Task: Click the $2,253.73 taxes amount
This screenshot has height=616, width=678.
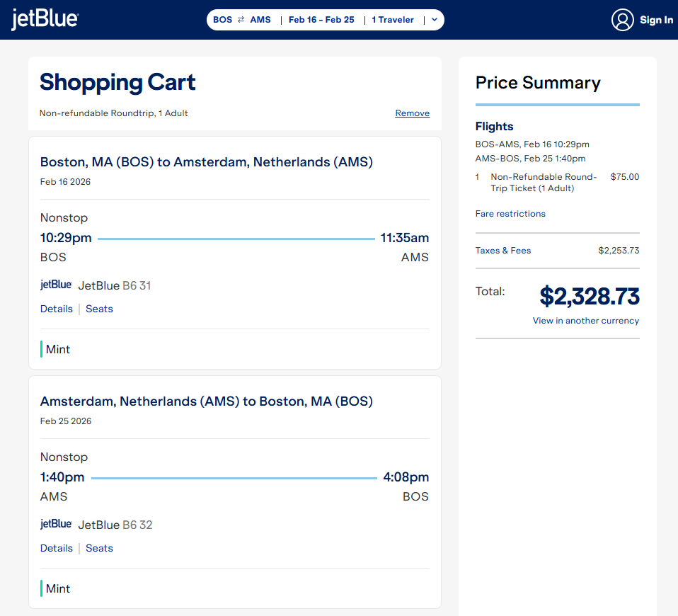Action: 619,251
